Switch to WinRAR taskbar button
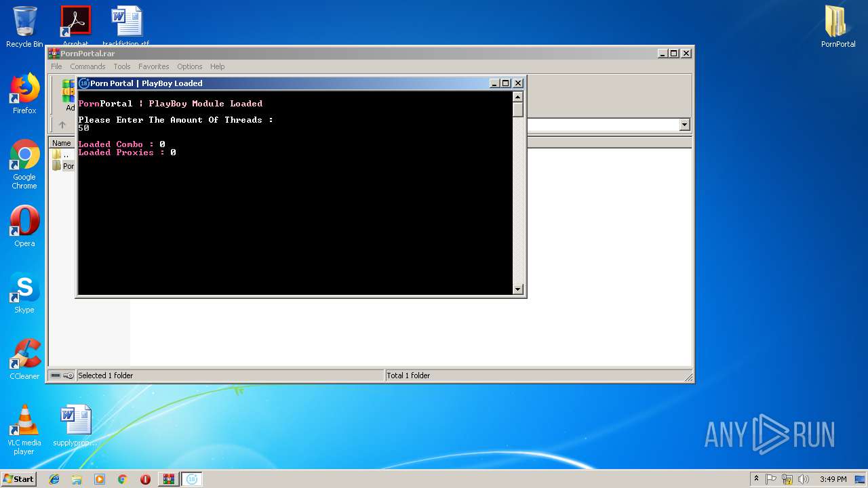This screenshot has width=868, height=488. [169, 479]
